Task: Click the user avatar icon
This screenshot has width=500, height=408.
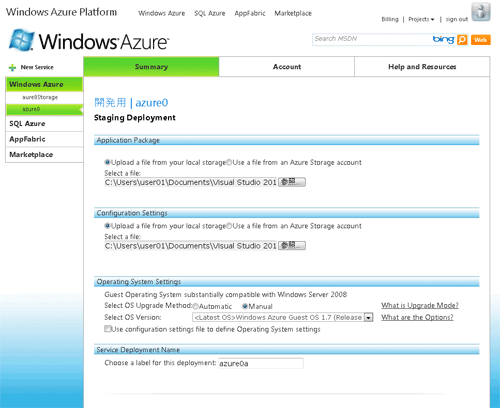Action: tap(481, 12)
